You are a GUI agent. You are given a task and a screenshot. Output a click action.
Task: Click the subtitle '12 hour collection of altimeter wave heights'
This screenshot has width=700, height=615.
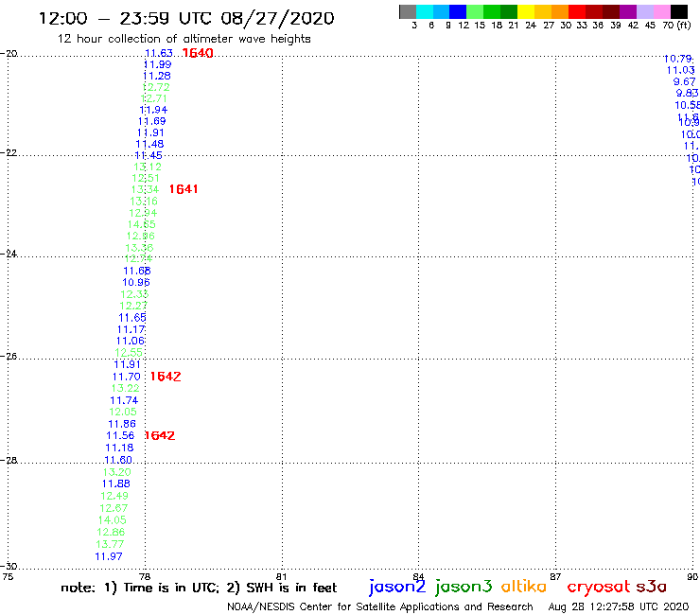pyautogui.click(x=184, y=39)
